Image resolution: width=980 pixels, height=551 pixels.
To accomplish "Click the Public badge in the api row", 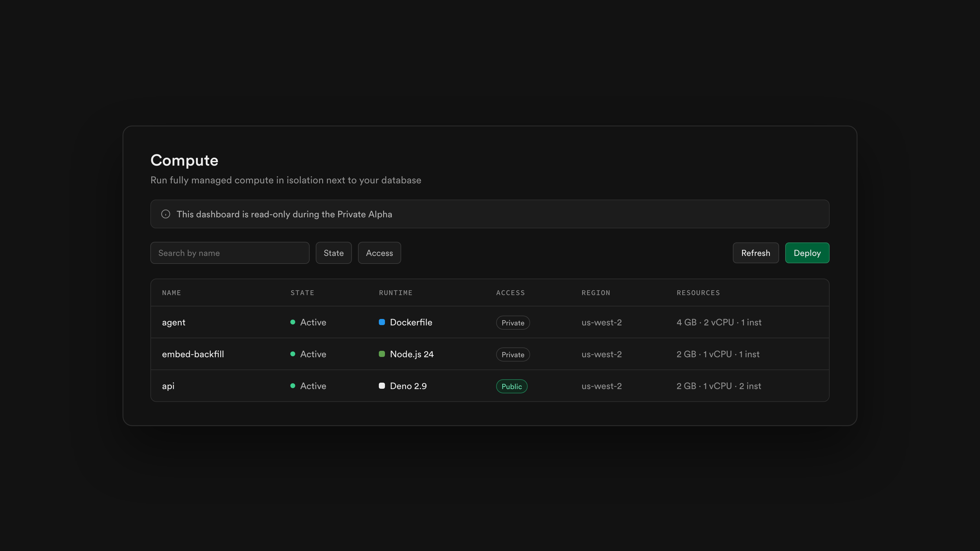I will point(511,386).
